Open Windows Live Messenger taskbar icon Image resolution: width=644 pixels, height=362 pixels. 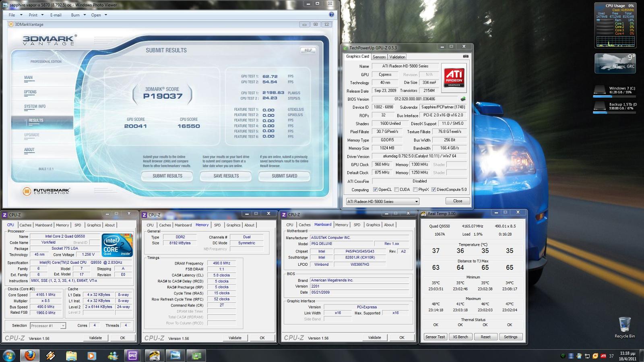pyautogui.click(x=113, y=356)
